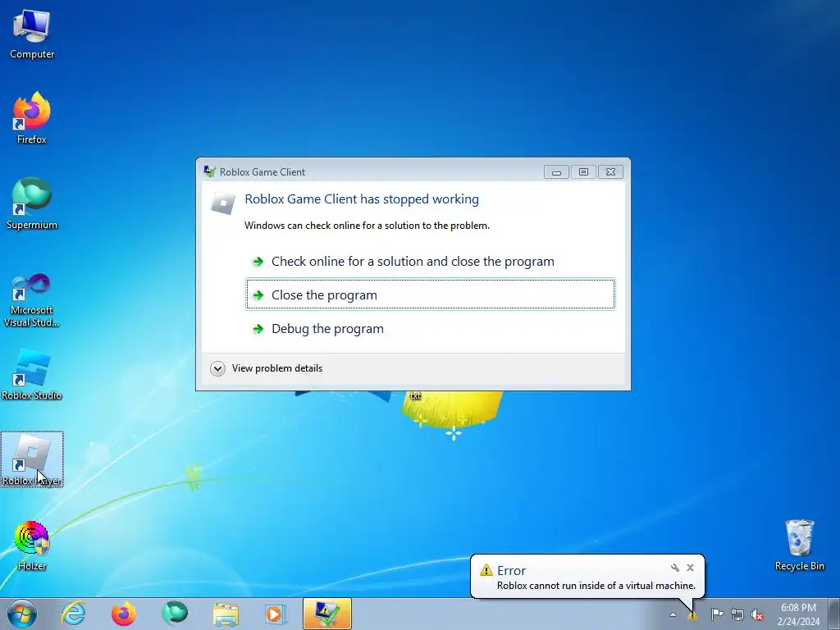Click the Roblox logo inside the dialog
The image size is (840, 630).
(223, 203)
